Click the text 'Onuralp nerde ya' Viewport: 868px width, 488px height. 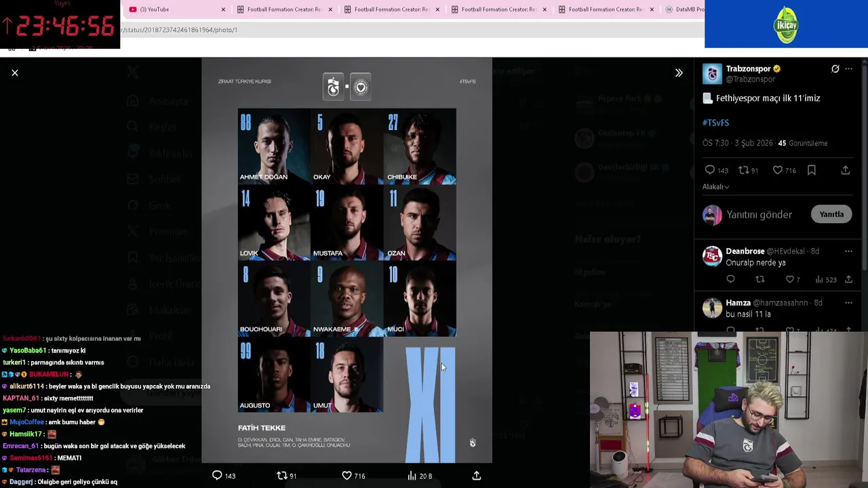click(755, 262)
